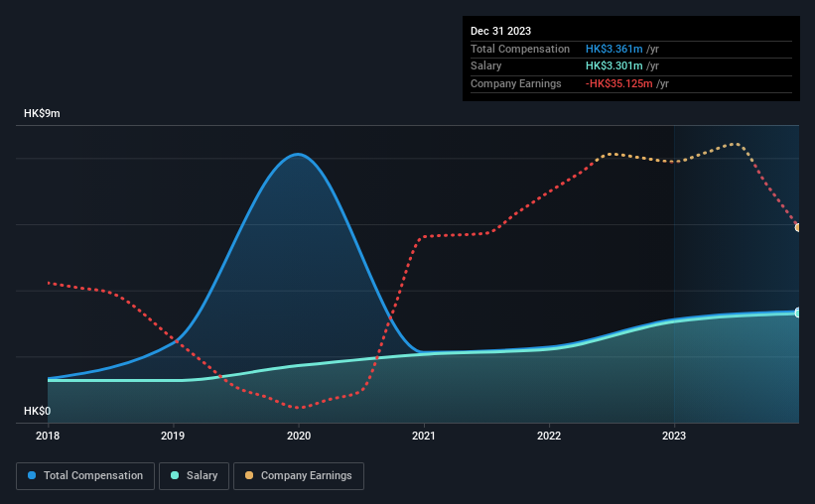Select the 2022 x-axis label
Viewport: 815px width, 504px height.
[x=549, y=436]
